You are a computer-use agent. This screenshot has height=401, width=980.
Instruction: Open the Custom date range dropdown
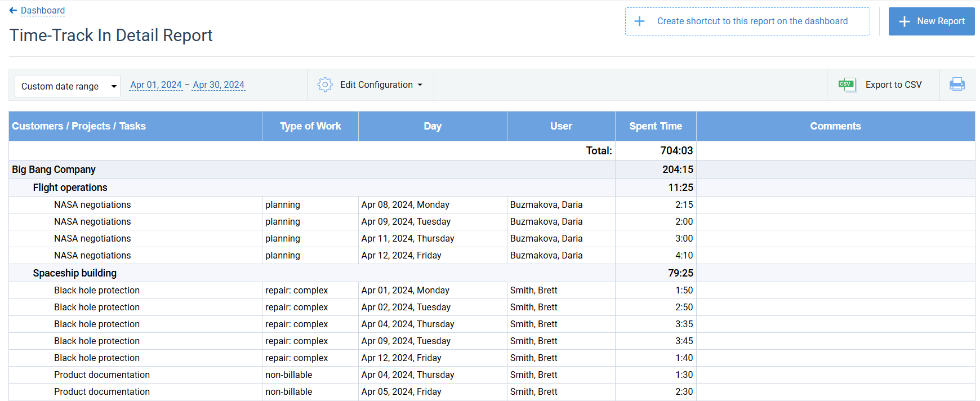point(68,86)
